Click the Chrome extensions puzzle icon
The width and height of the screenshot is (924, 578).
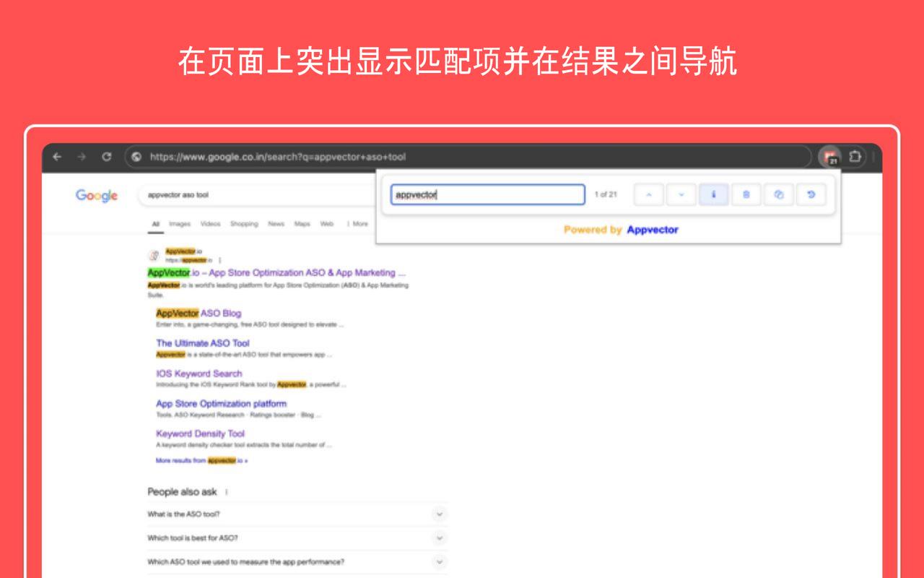point(855,156)
